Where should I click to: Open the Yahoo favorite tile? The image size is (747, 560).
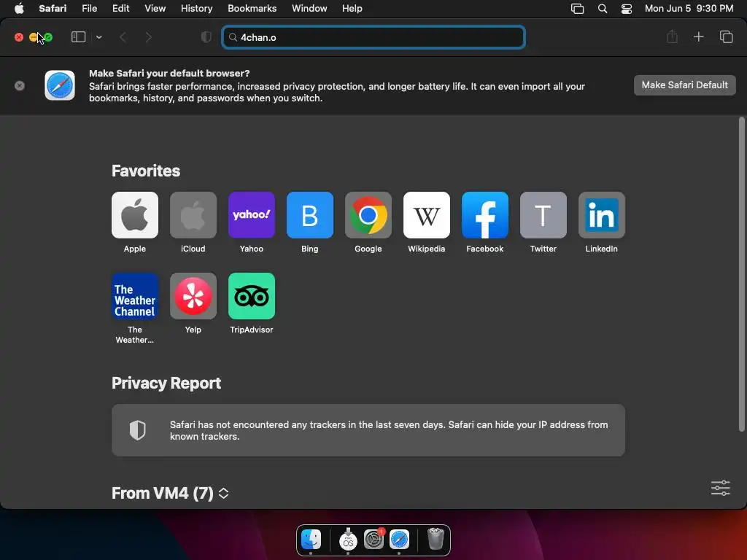point(252,215)
